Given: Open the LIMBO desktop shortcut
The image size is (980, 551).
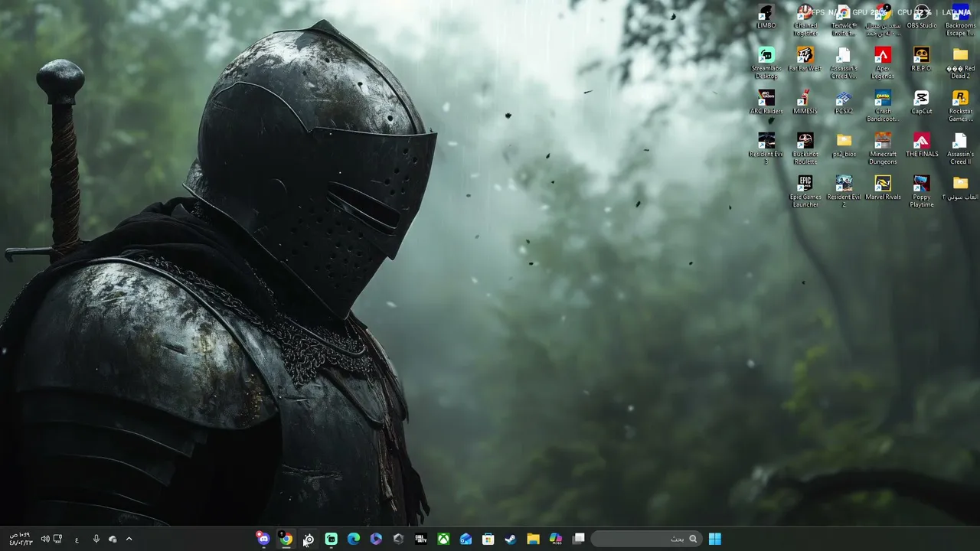Looking at the screenshot, I should pyautogui.click(x=766, y=18).
